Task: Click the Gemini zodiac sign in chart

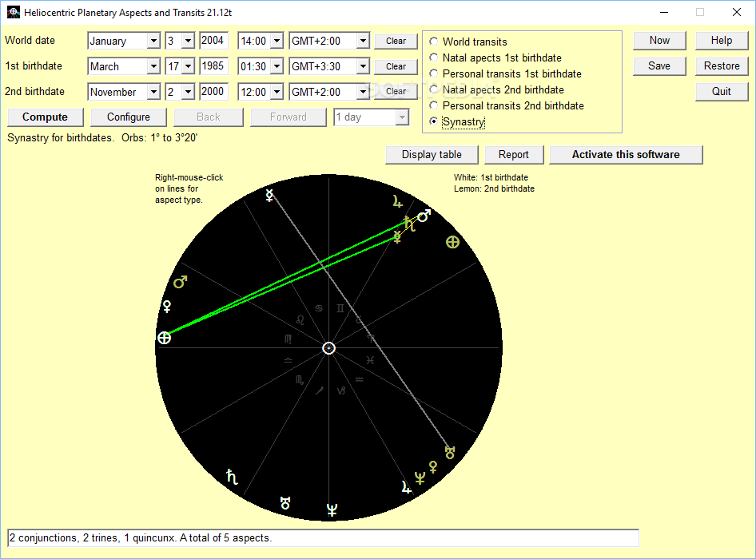Action: tap(340, 308)
